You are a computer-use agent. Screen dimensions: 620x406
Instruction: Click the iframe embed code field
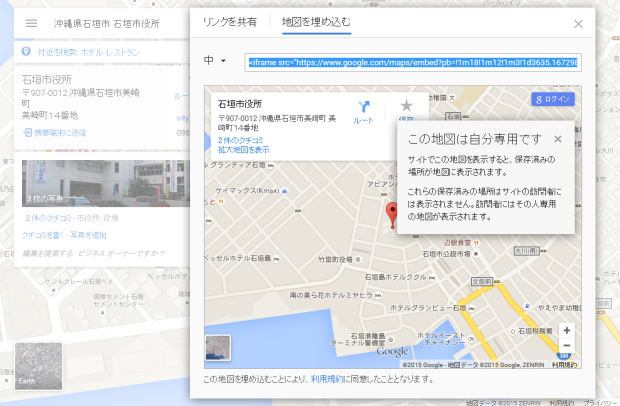point(413,62)
